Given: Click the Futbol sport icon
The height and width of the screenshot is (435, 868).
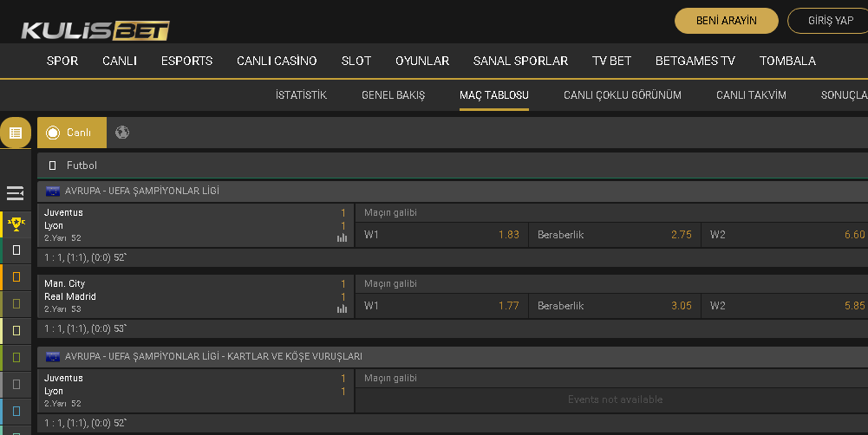Looking at the screenshot, I should 53,166.
